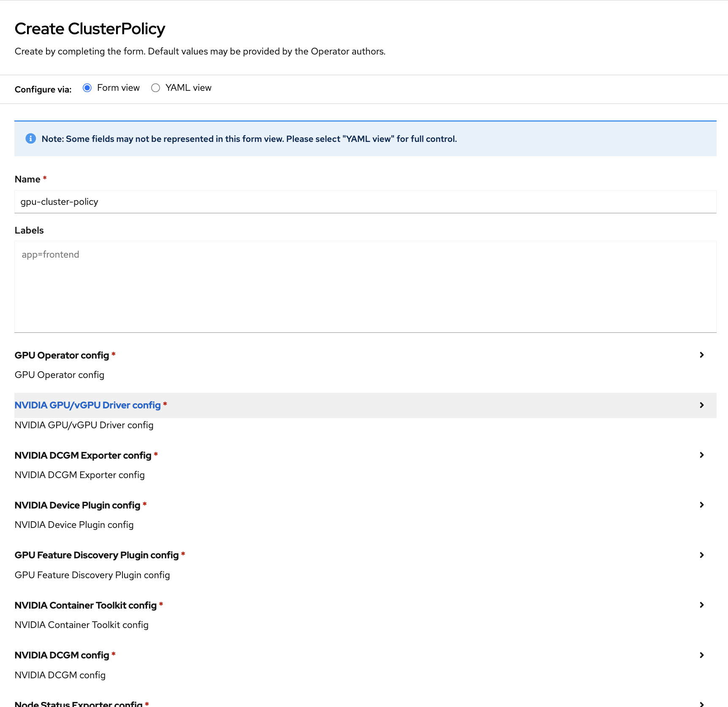
Task: Click the blue info icon in the note banner
Action: 30,139
